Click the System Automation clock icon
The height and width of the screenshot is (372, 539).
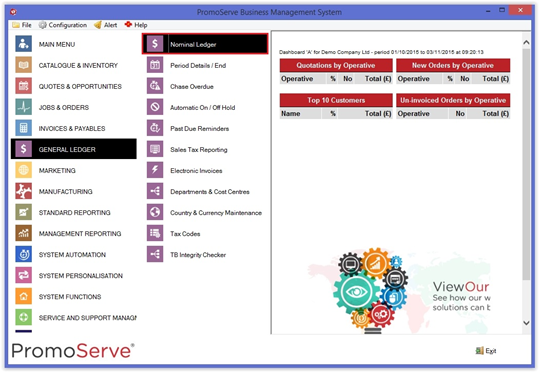[23, 254]
